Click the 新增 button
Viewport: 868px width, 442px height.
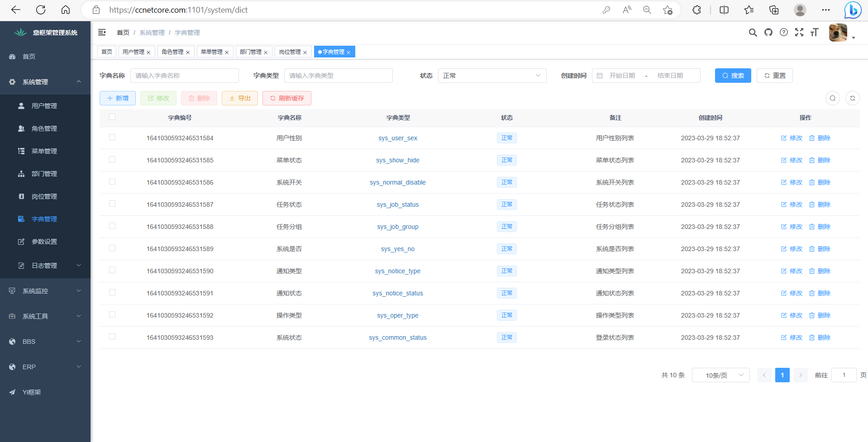117,98
